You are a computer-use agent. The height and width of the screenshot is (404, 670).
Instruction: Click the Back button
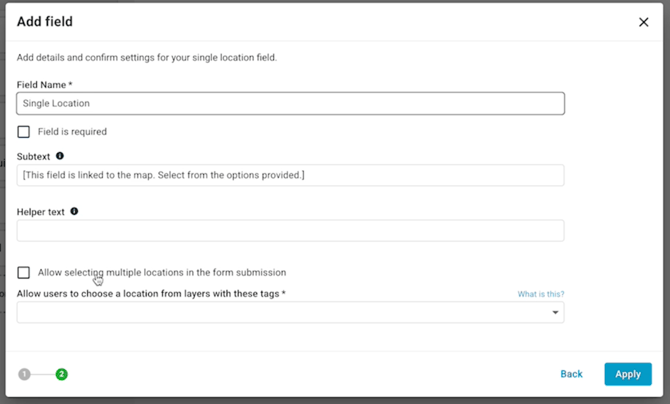[571, 374]
